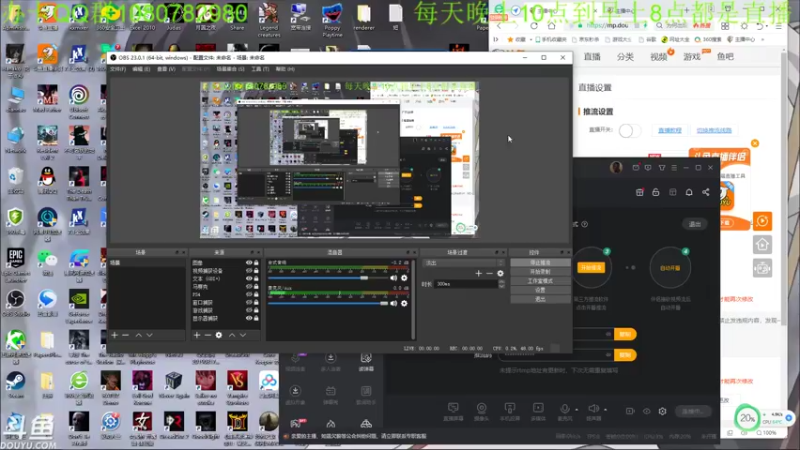Image resolution: width=800 pixels, height=450 pixels.
Task: Click speaker icon in Douyu companion bottom bar
Action: [x=593, y=409]
